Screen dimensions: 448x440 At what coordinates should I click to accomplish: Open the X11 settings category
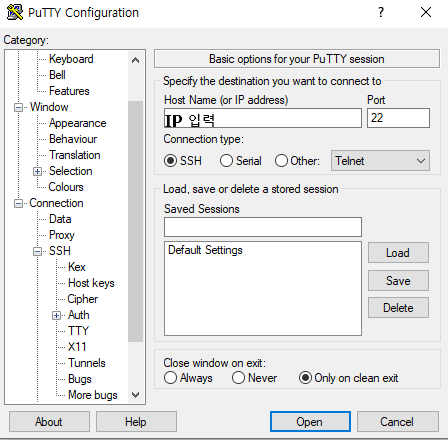77,347
